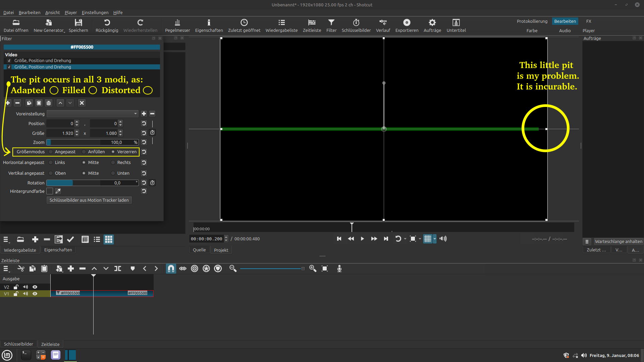Switch to the Eigenschaften tab
Screen dimensions: 644x362
click(58, 250)
